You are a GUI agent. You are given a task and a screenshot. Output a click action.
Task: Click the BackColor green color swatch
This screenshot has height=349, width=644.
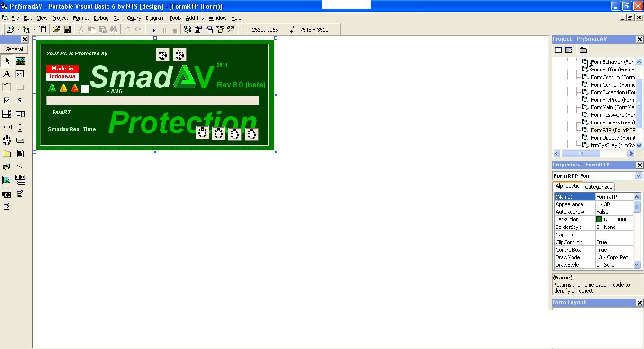point(599,219)
